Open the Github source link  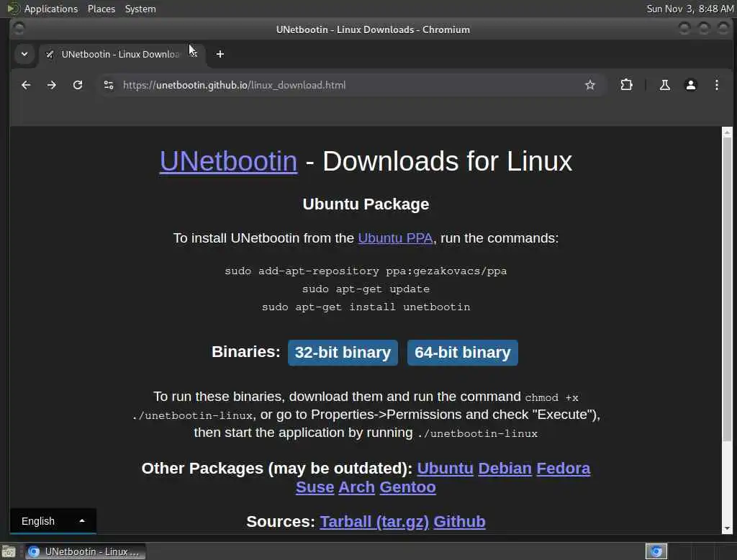tap(459, 521)
